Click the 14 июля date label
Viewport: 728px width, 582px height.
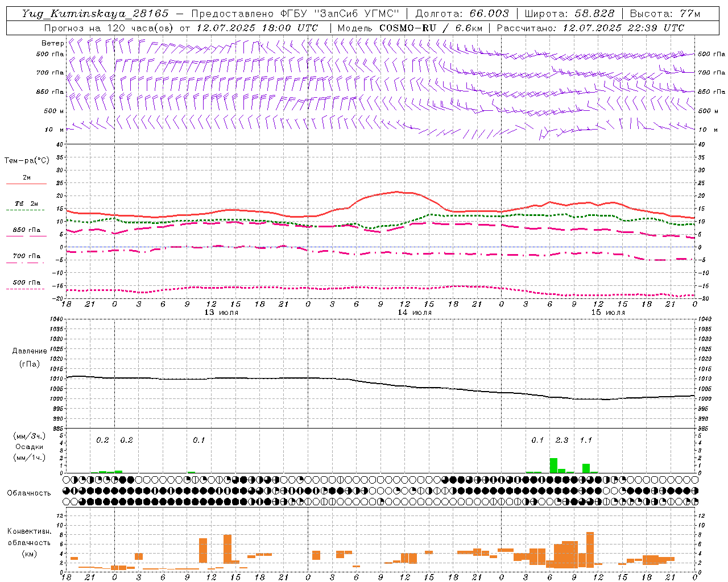(415, 313)
